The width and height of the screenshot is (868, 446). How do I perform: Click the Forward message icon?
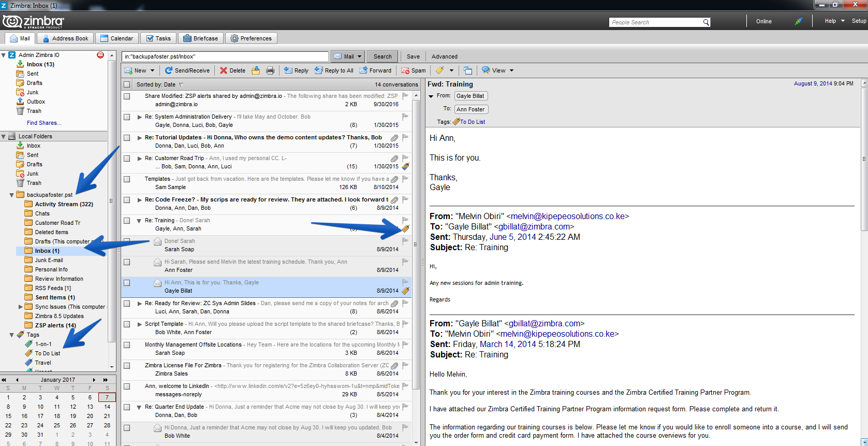point(363,70)
